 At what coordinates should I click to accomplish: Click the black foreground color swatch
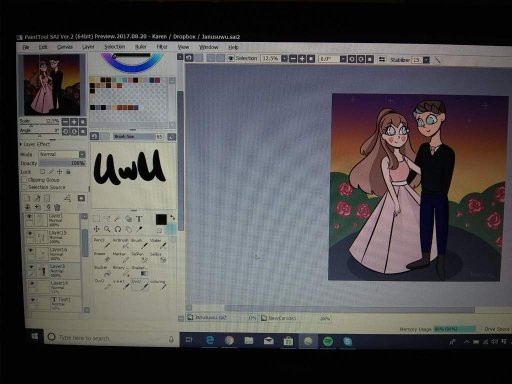pos(161,219)
